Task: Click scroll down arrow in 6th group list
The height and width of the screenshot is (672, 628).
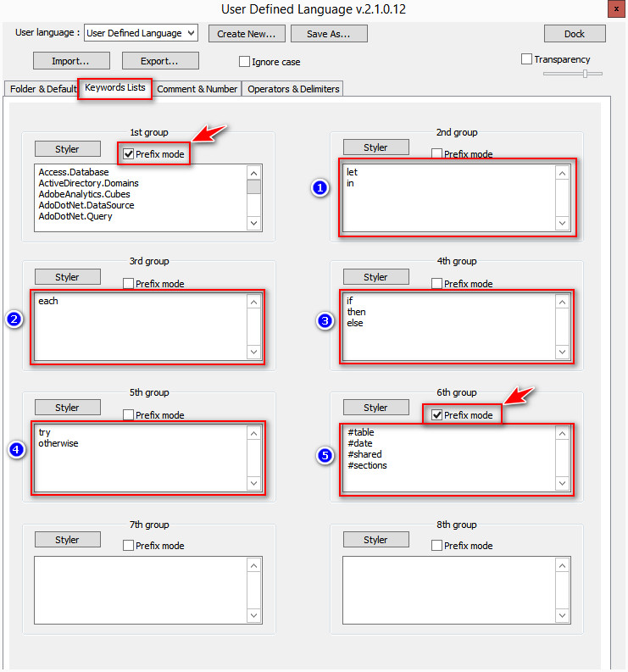Action: point(561,483)
